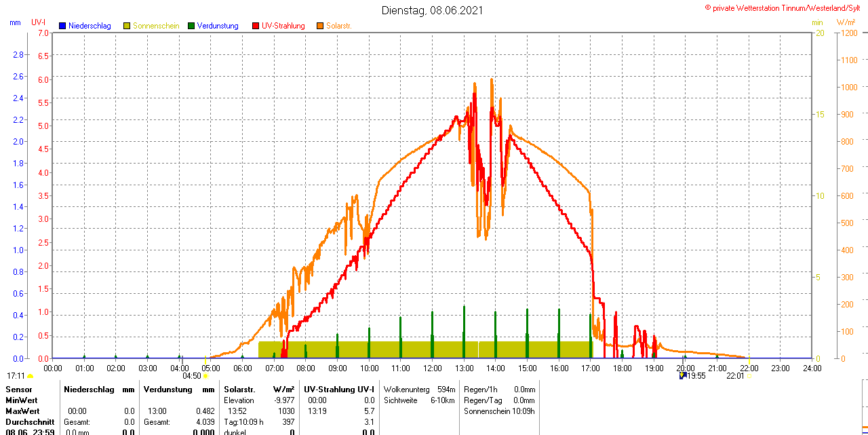Click the 12:00 label on time axis
Viewport: 868px width, 435px height.
point(432,368)
